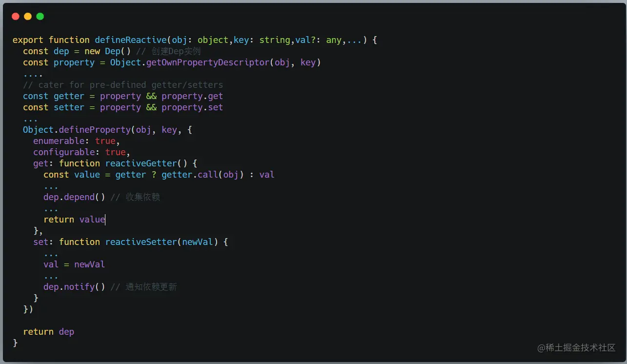Click the "dep.notify()" call

pos(74,287)
